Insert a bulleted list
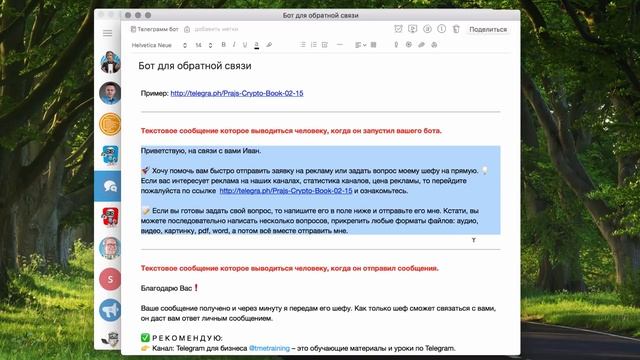640x360 pixels. [302, 45]
